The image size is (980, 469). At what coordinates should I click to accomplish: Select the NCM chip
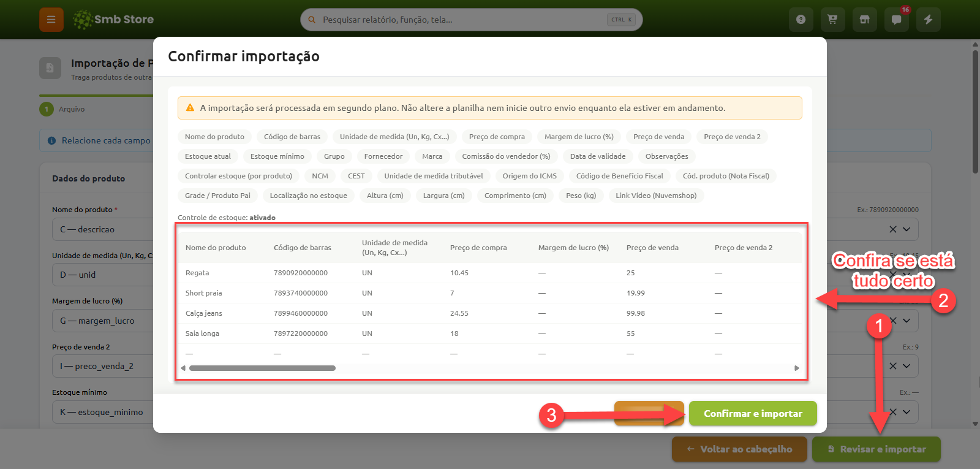[x=320, y=176]
